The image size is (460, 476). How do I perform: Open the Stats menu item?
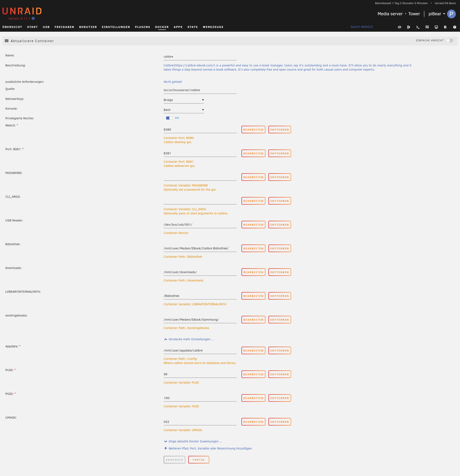(193, 27)
